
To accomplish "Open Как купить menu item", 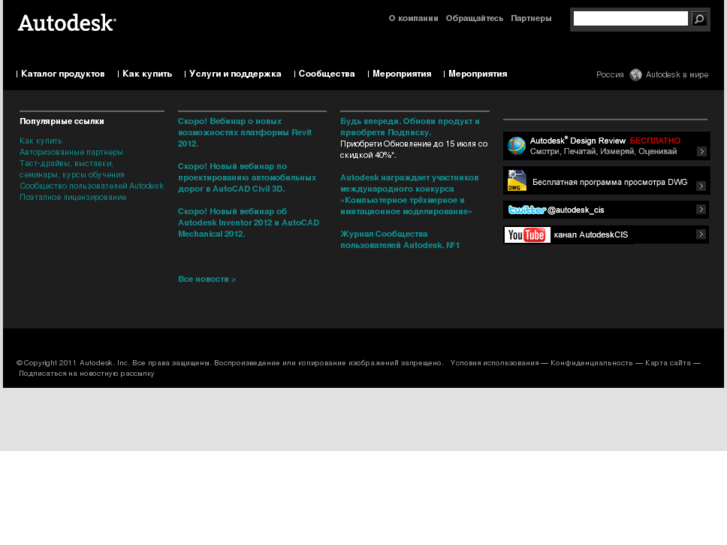I will click(x=147, y=74).
